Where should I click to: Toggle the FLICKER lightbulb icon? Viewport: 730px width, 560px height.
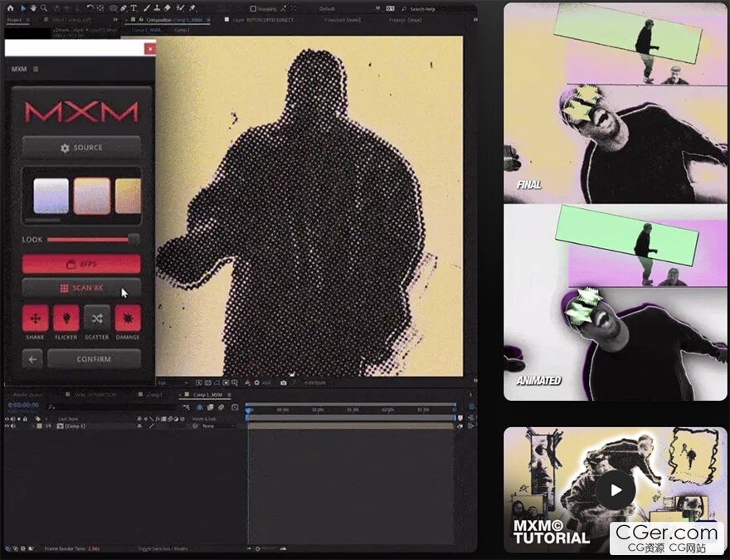click(66, 319)
